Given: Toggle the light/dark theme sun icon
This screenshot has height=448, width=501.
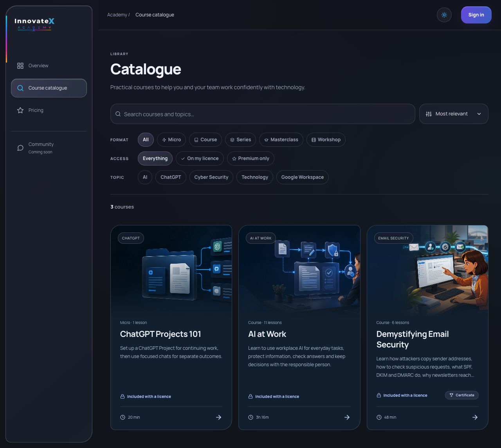Looking at the screenshot, I should click(x=444, y=15).
